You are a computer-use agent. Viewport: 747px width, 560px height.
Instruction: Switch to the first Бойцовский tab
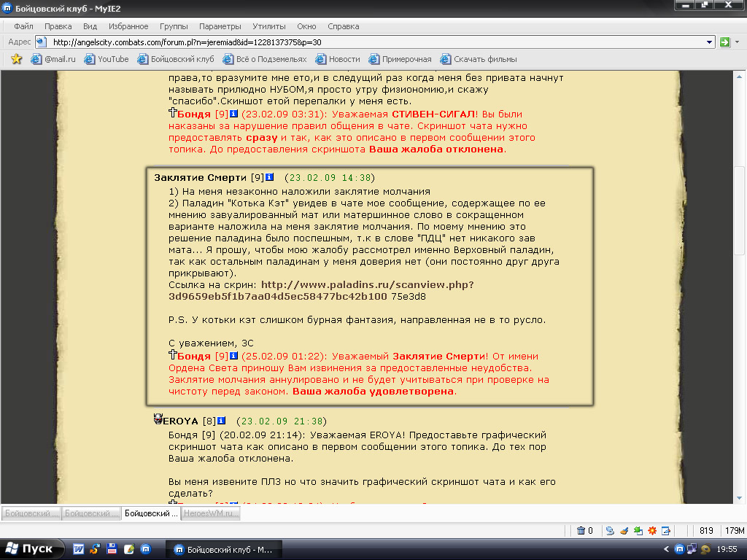click(x=31, y=513)
